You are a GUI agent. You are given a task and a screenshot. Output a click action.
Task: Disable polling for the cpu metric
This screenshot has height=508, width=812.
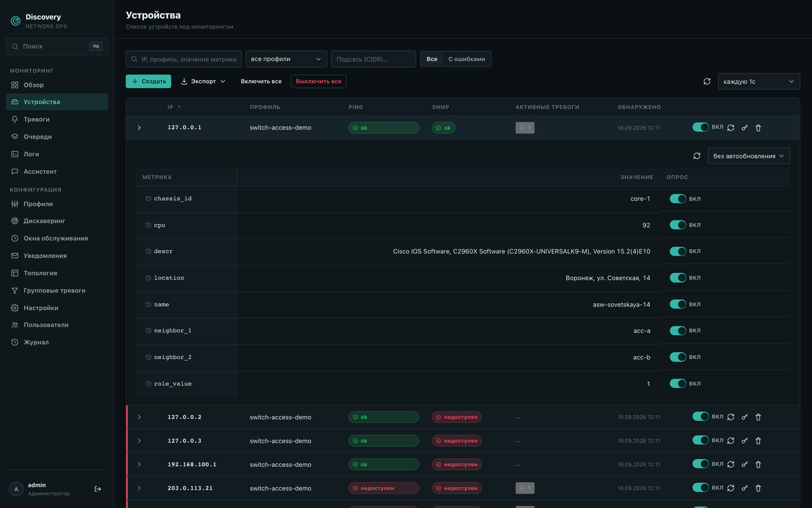pyautogui.click(x=678, y=225)
